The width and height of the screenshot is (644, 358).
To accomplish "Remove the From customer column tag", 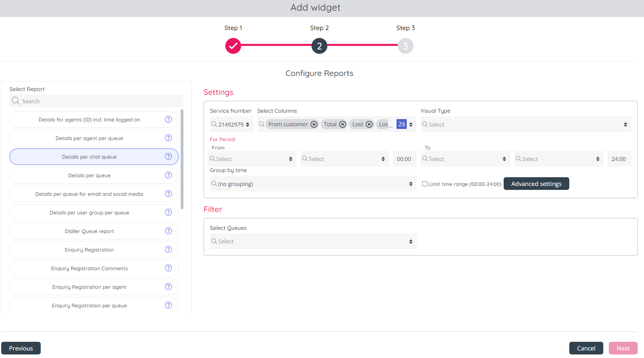I will coord(314,124).
